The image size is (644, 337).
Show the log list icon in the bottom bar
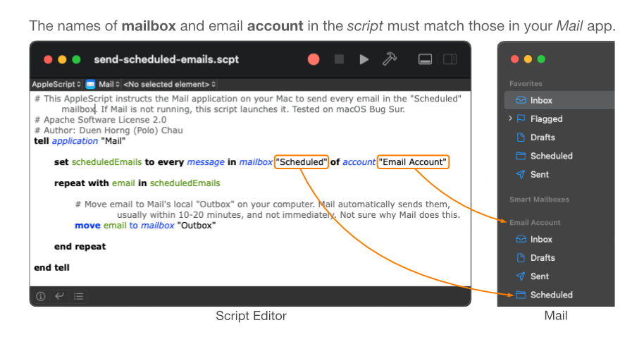pyautogui.click(x=78, y=296)
